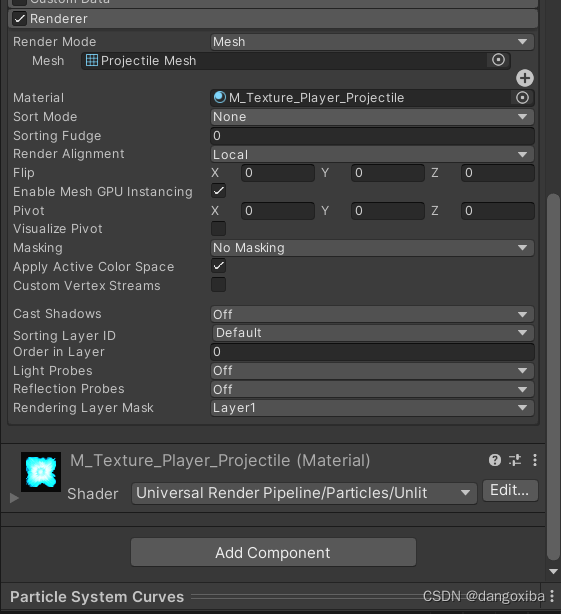Click the M_Texture_Player_Projectile (Material) title

[x=220, y=460]
